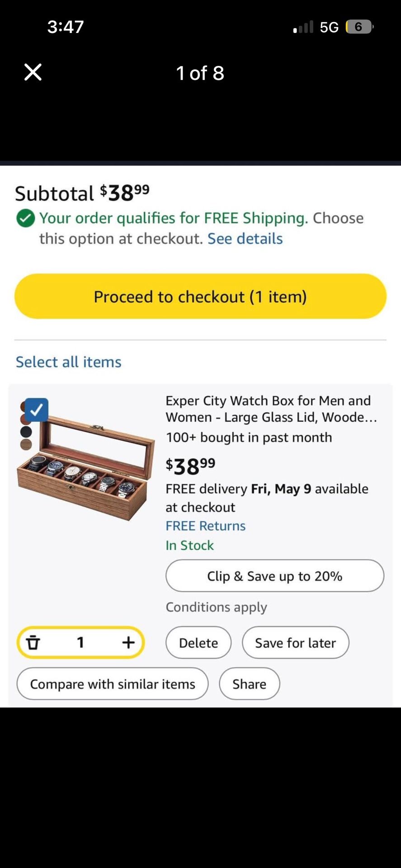Open the FREE Returns page

click(x=205, y=526)
